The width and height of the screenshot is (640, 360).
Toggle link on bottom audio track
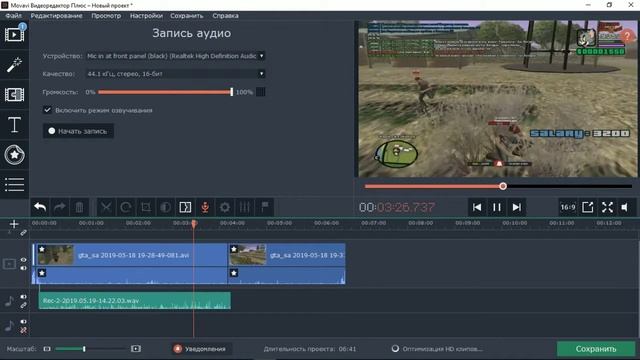(23, 330)
